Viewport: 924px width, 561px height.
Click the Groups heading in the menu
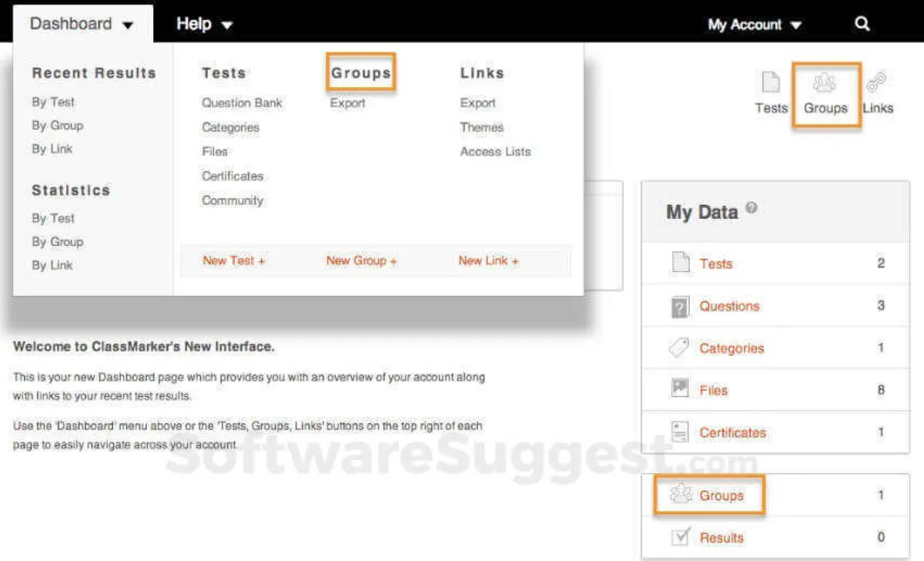click(361, 73)
